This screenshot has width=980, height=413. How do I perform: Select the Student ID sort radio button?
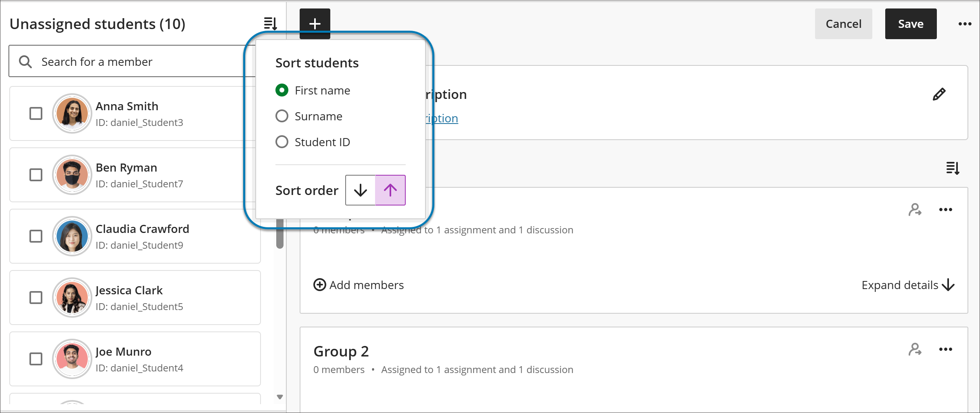pyautogui.click(x=282, y=142)
